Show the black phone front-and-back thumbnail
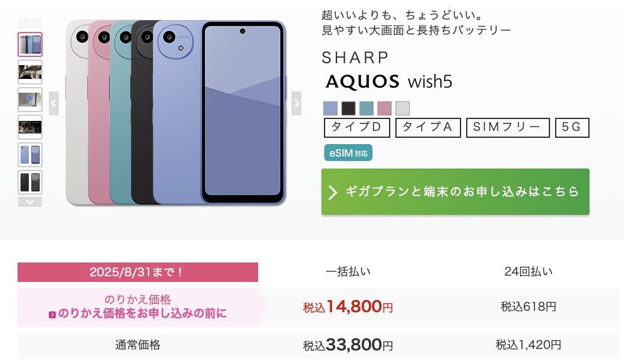Viewport: 624px width, 364px height. (x=30, y=182)
